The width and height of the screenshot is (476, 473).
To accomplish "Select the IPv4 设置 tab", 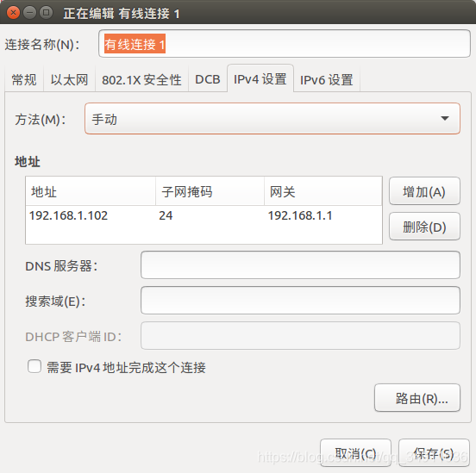I will click(260, 78).
